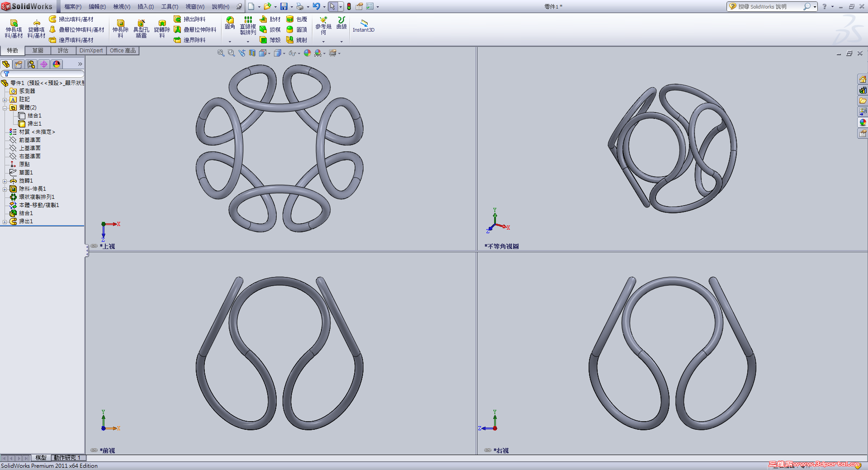The image size is (868, 470).
Task: Click the rebuild traffic light icon
Action: (349, 6)
